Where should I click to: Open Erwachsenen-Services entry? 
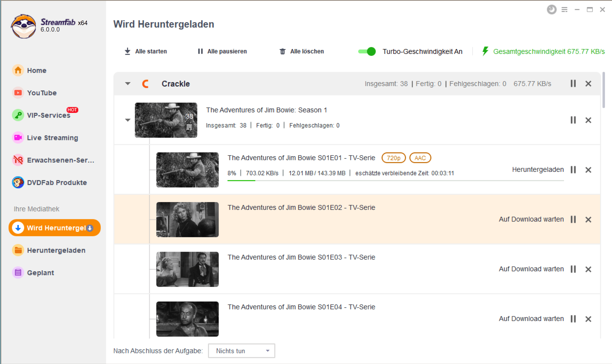tap(61, 160)
